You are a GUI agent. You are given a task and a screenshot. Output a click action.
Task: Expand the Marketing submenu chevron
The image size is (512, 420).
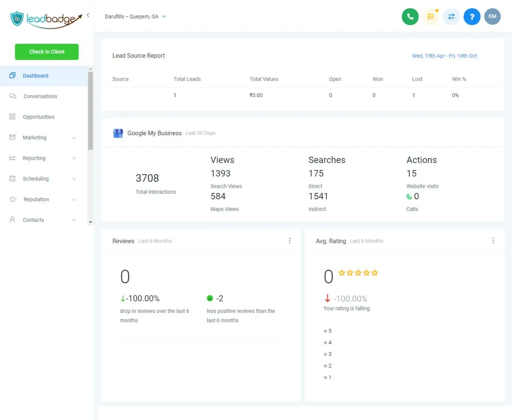(74, 138)
